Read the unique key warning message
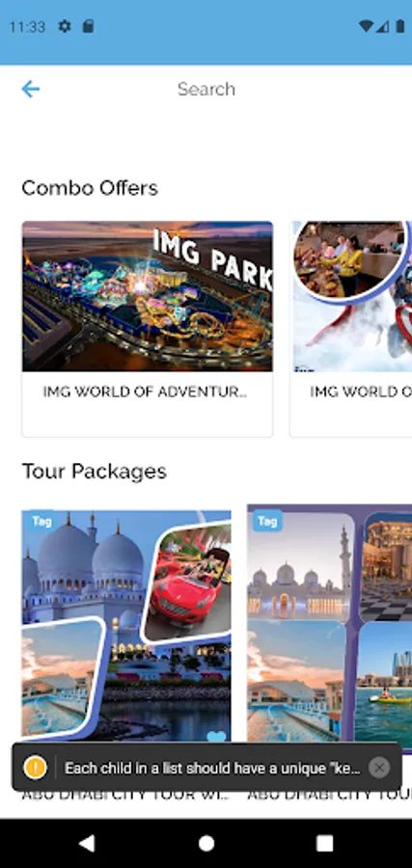 pos(212,768)
